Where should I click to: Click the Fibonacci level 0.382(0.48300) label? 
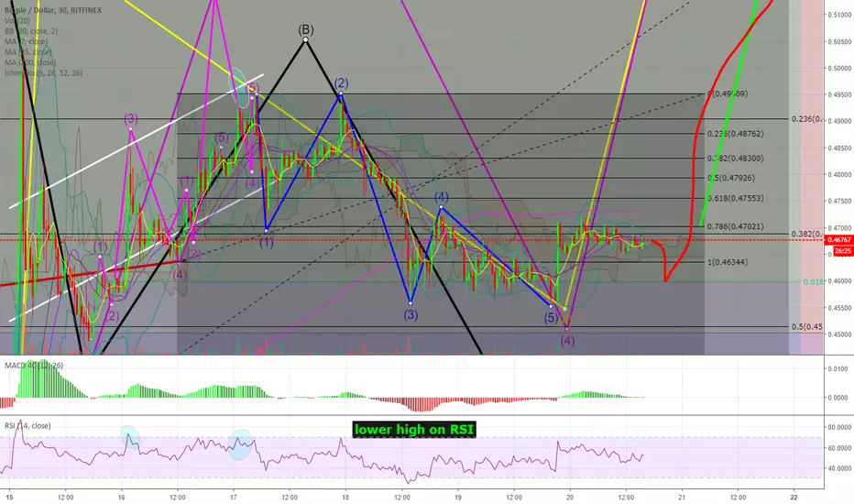point(735,158)
